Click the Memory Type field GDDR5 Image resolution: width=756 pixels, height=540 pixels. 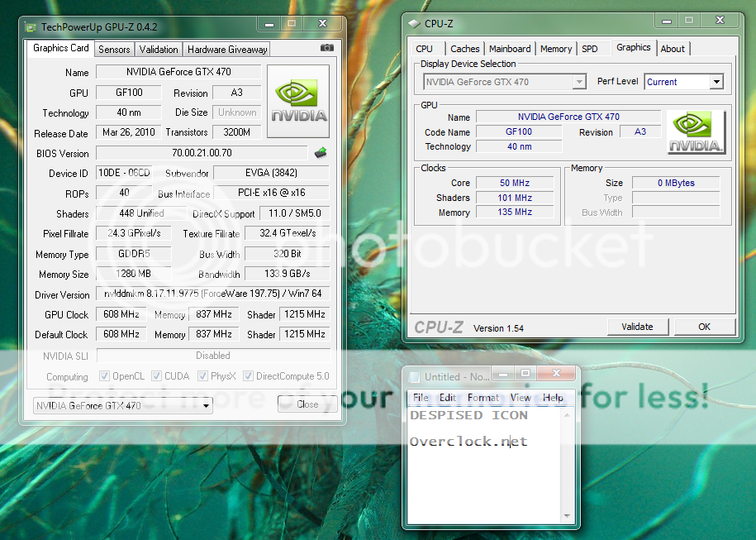click(134, 254)
